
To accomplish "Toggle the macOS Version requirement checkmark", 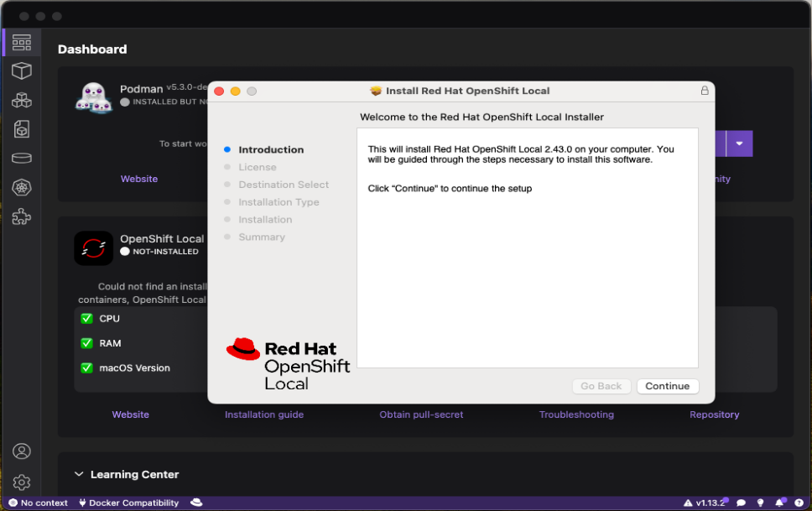I will click(86, 368).
